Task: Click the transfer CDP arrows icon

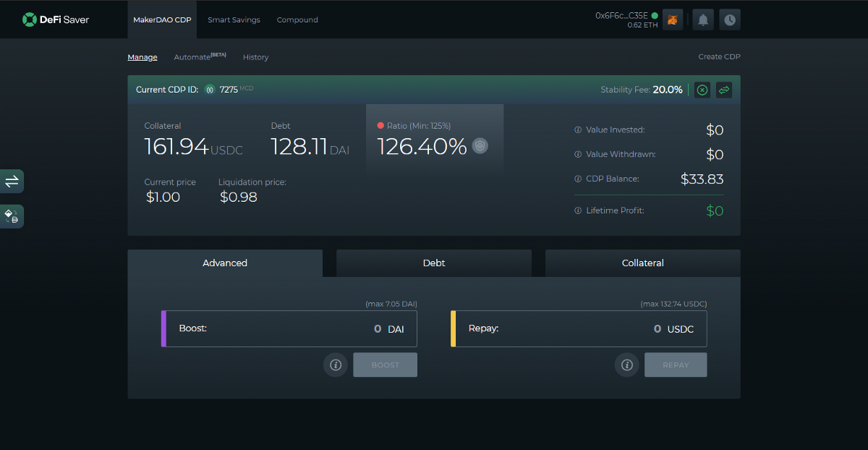Action: coord(724,90)
